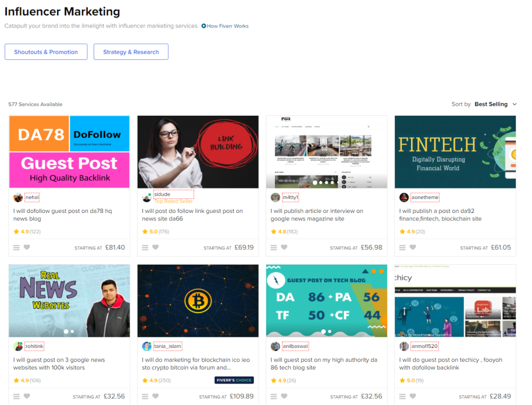532x405 pixels.
Task: Open seller nehal's username link
Action: coord(32,197)
